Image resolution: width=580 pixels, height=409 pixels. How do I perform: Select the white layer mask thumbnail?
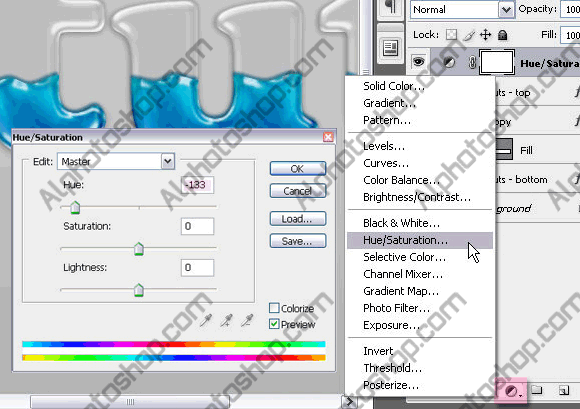point(496,62)
